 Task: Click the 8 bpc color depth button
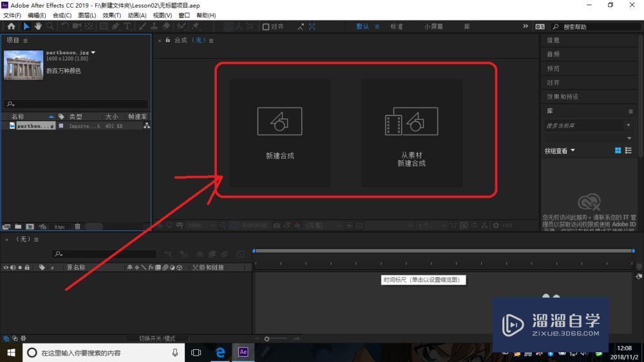[59, 227]
